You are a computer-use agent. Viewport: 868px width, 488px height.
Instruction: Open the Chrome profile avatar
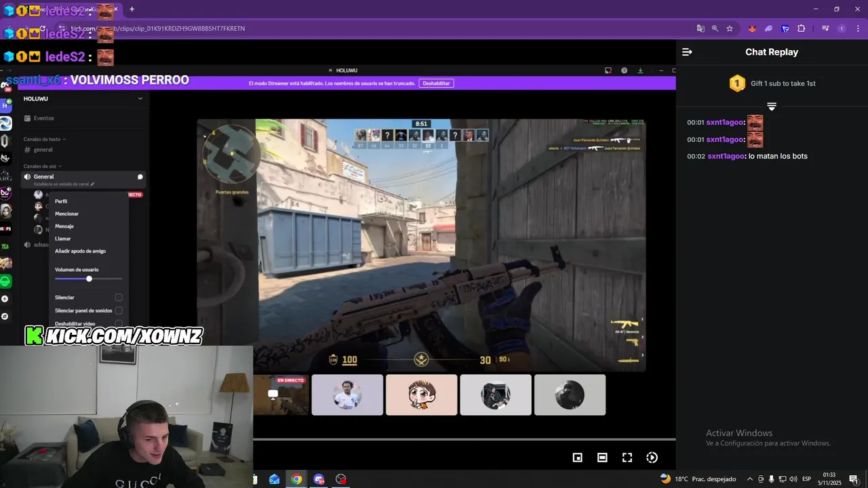[x=842, y=28]
